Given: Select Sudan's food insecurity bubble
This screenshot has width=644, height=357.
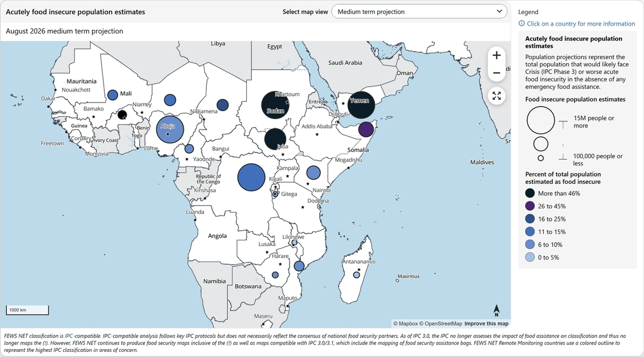Looking at the screenshot, I should click(275, 105).
